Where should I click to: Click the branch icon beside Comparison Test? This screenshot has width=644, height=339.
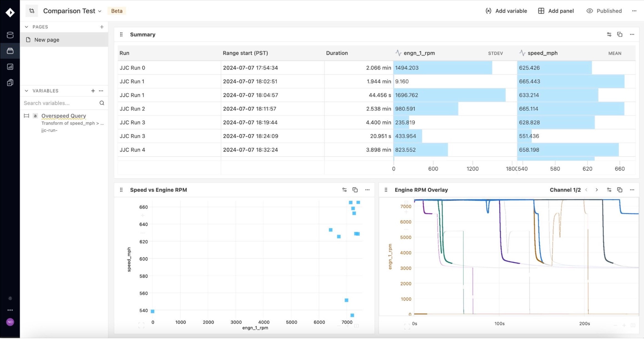pos(32,11)
